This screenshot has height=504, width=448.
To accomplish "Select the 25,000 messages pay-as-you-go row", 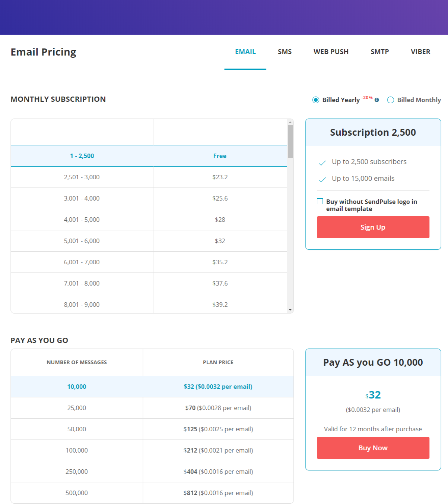I will pos(152,408).
